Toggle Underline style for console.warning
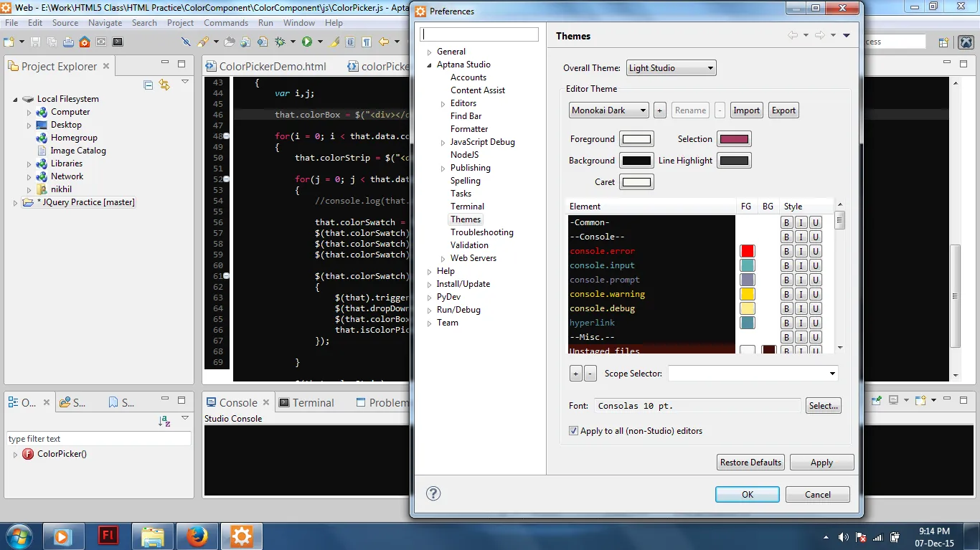The image size is (980, 550). pyautogui.click(x=815, y=295)
